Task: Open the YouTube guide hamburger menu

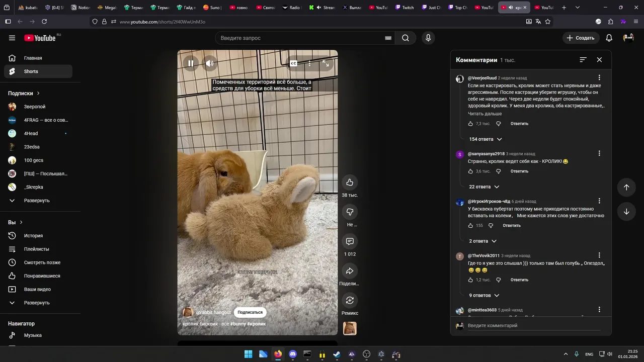Action: pyautogui.click(x=12, y=38)
